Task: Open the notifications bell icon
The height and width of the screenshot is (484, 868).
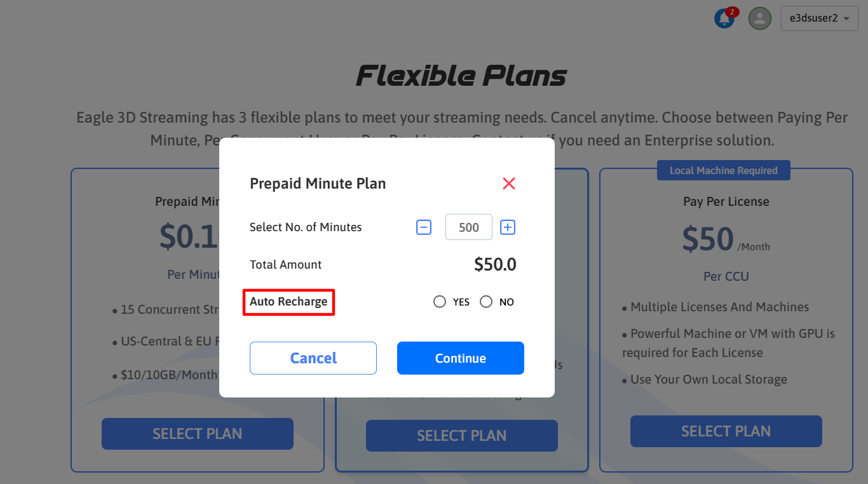Action: (x=724, y=19)
